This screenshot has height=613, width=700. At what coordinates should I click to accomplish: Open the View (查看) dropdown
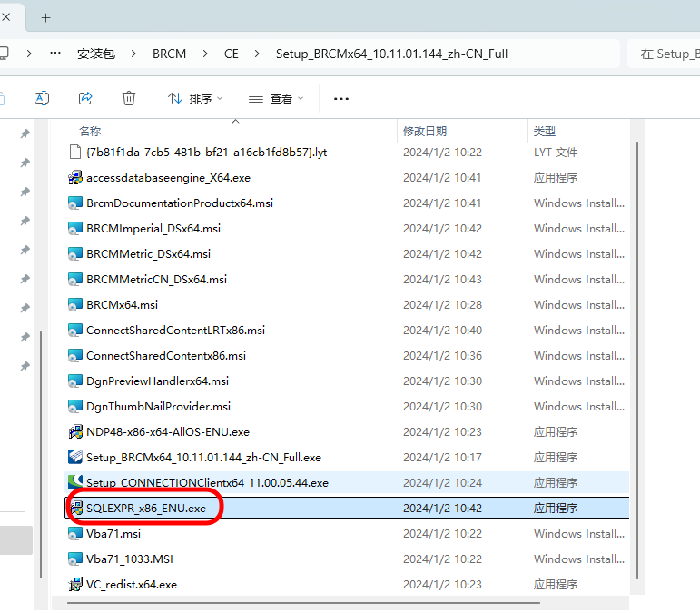pos(276,98)
